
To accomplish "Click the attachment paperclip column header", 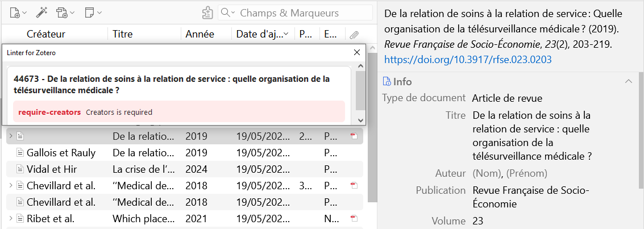I will click(x=353, y=35).
